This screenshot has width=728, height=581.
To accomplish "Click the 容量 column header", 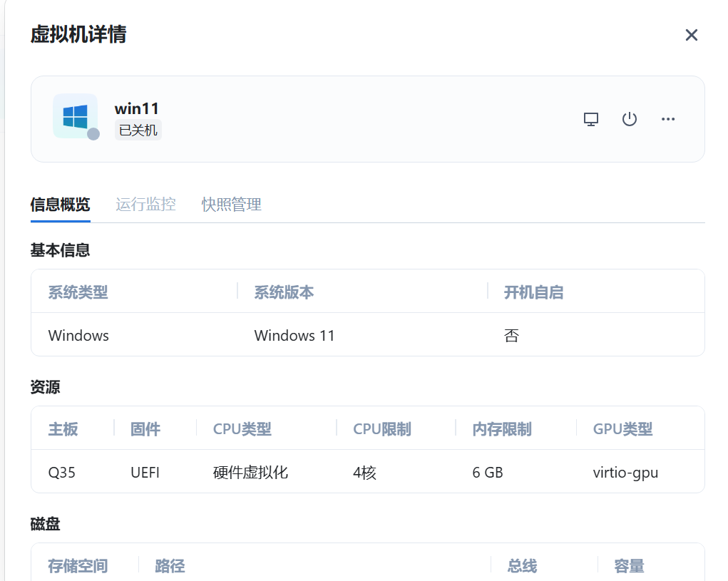I will [x=629, y=566].
